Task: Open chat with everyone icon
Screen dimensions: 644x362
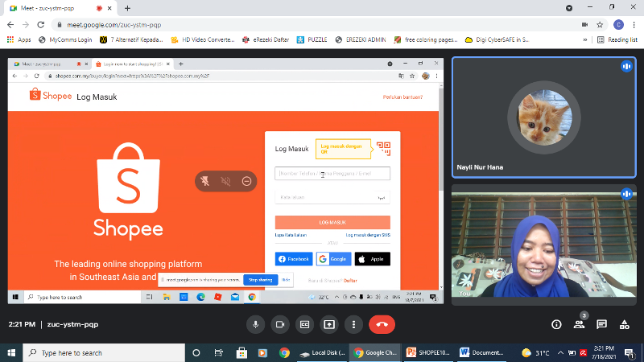Action: 601,324
